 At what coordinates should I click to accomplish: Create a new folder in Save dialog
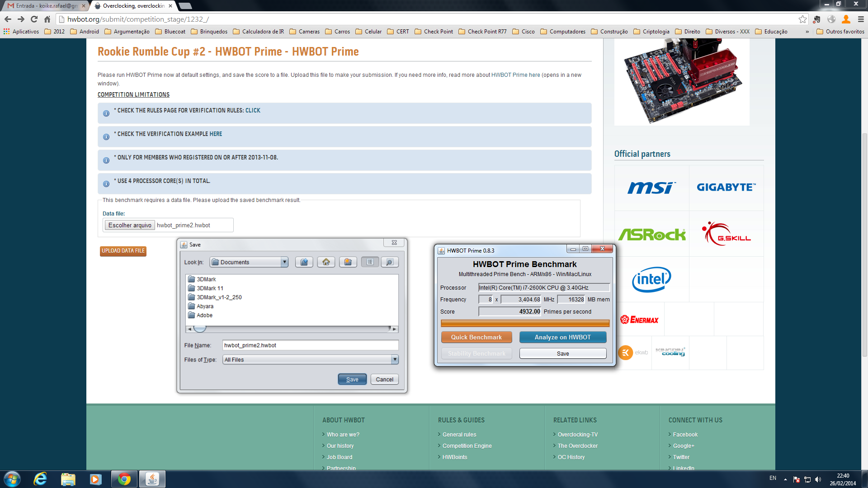tap(348, 262)
